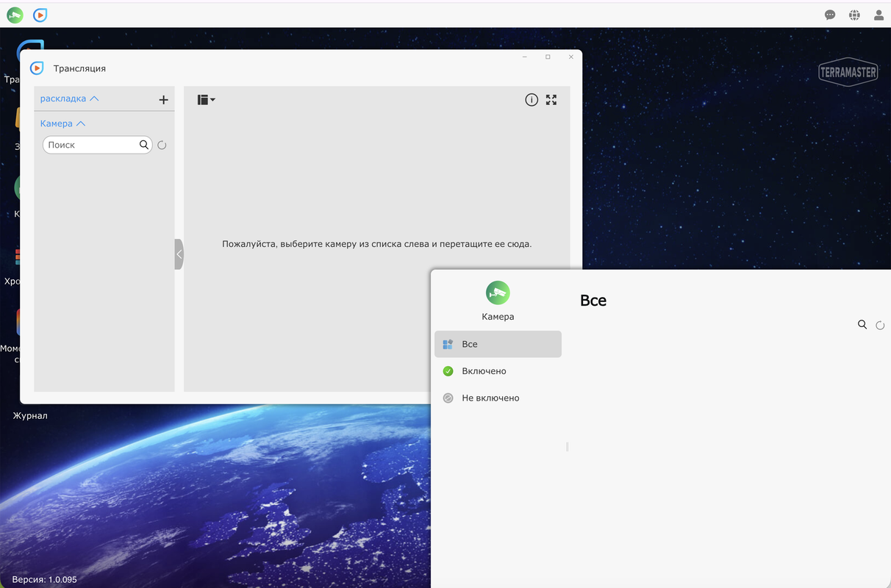Select Все in the Камера window

coord(498,344)
